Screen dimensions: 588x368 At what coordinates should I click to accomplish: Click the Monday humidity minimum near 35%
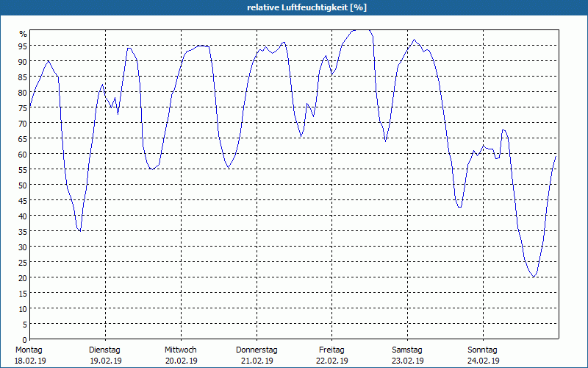(80, 230)
